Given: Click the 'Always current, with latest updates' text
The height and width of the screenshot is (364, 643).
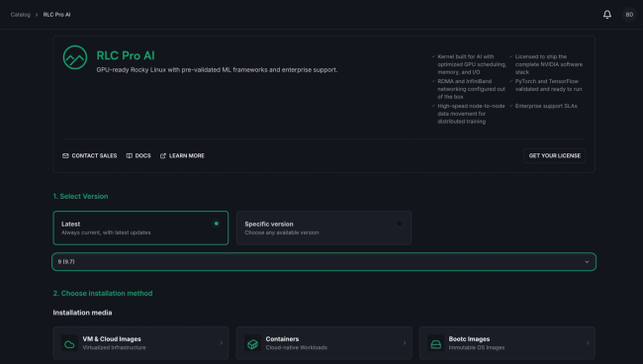Looking at the screenshot, I should 106,232.
